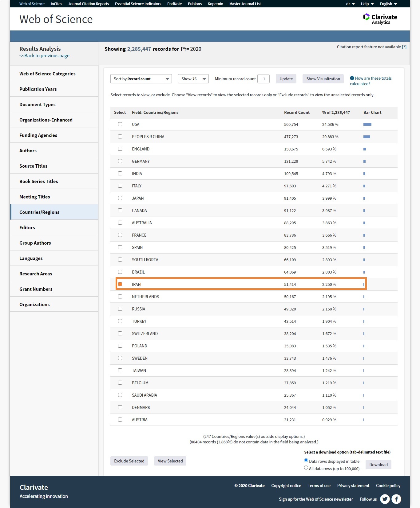Open Kopernio link in top bar
Screen dimensions: 420x508
click(x=215, y=4)
